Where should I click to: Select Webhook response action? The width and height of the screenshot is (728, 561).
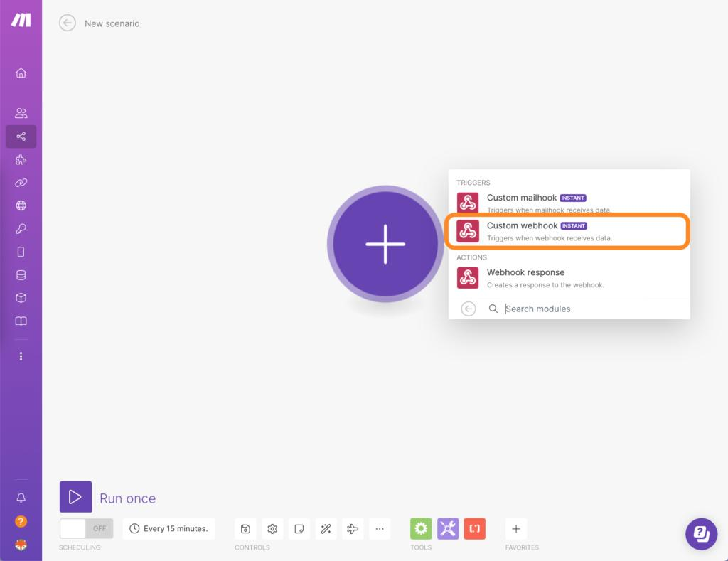tap(569, 278)
